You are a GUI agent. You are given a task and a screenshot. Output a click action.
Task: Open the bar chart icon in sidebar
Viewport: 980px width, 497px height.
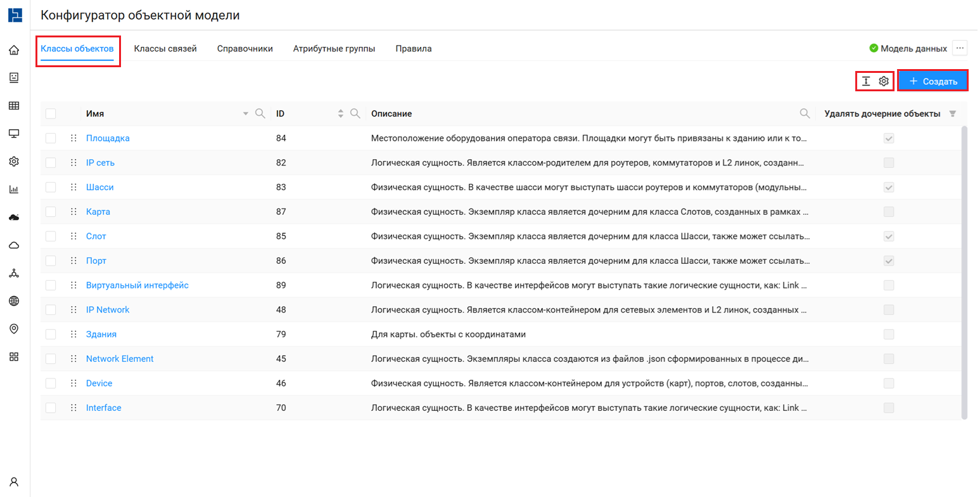14,189
